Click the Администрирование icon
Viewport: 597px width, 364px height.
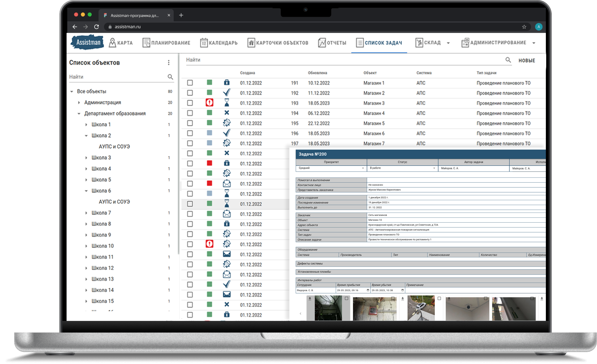465,43
